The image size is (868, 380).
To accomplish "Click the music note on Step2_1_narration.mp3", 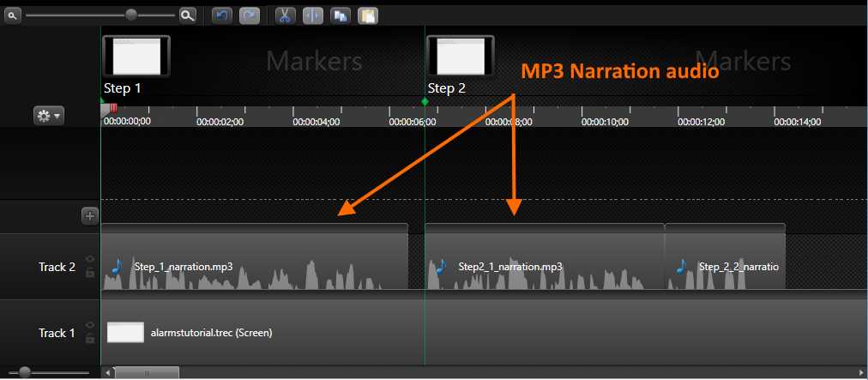I will [x=440, y=267].
